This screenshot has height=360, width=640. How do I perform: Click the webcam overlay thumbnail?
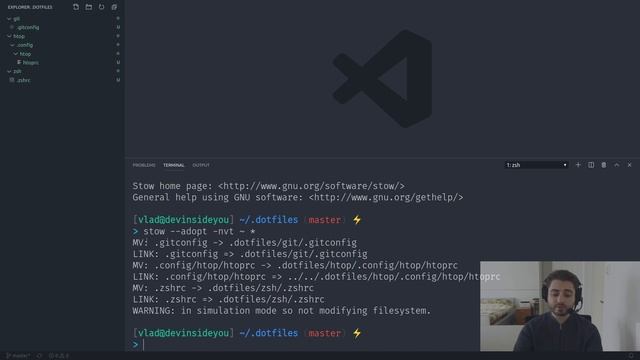click(560, 306)
